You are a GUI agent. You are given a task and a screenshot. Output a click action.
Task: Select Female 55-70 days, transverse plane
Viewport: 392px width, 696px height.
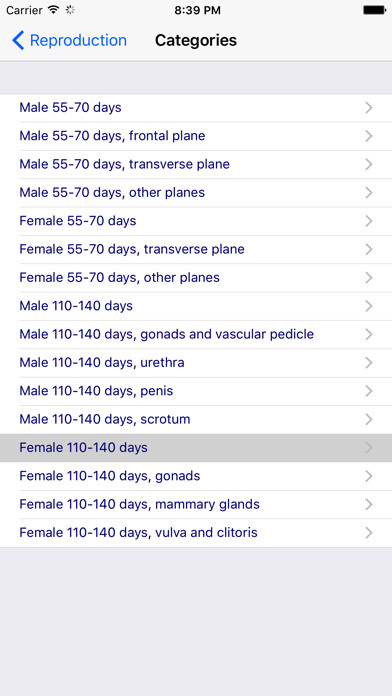pyautogui.click(x=196, y=249)
